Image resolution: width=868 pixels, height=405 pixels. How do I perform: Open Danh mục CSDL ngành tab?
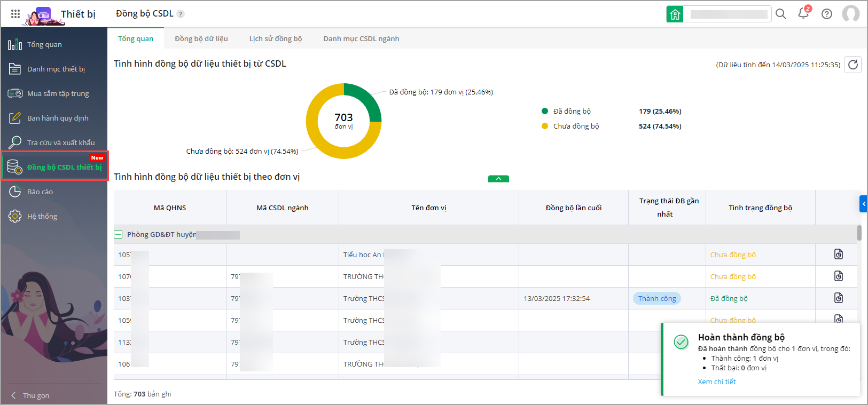click(361, 38)
